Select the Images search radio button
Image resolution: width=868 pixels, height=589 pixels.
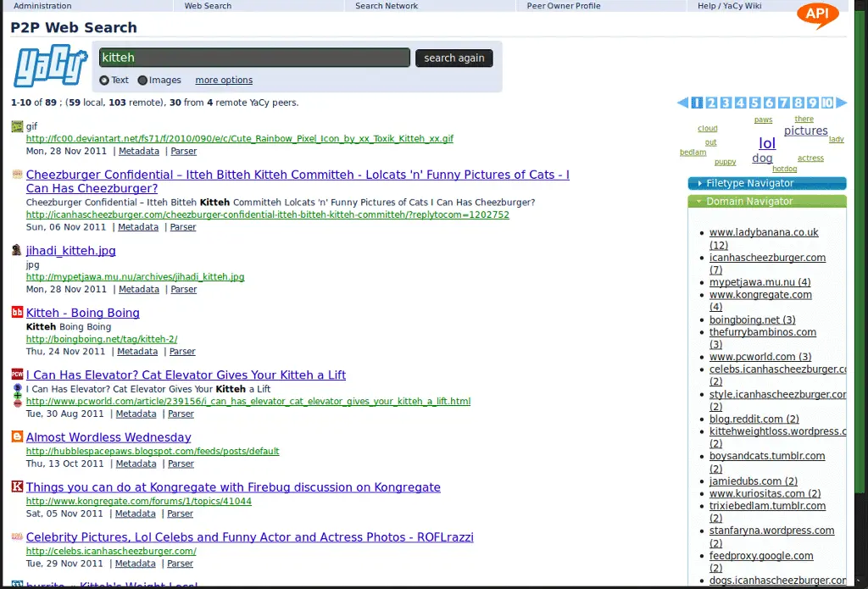(x=142, y=81)
